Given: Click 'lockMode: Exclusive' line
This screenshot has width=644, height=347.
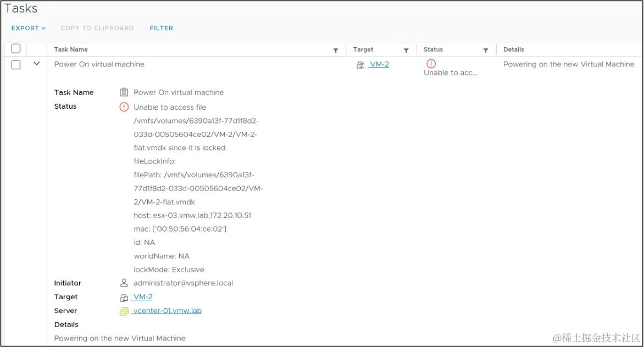Looking at the screenshot, I should click(x=169, y=270).
